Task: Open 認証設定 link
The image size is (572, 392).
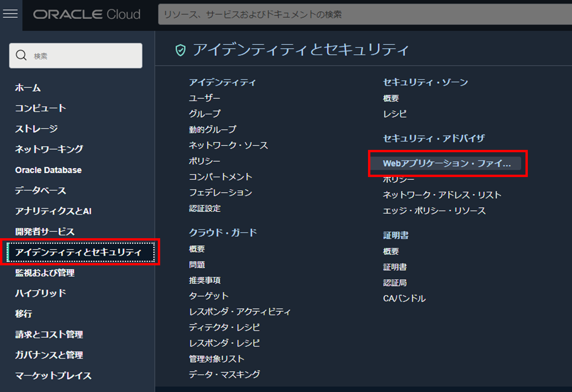Action: pyautogui.click(x=205, y=208)
